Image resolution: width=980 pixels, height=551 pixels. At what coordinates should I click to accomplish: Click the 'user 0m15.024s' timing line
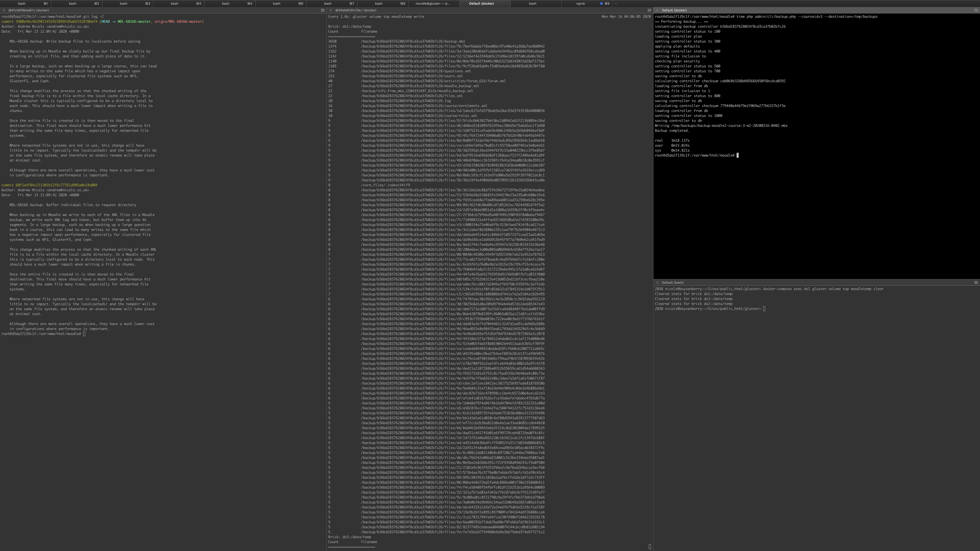coord(672,145)
